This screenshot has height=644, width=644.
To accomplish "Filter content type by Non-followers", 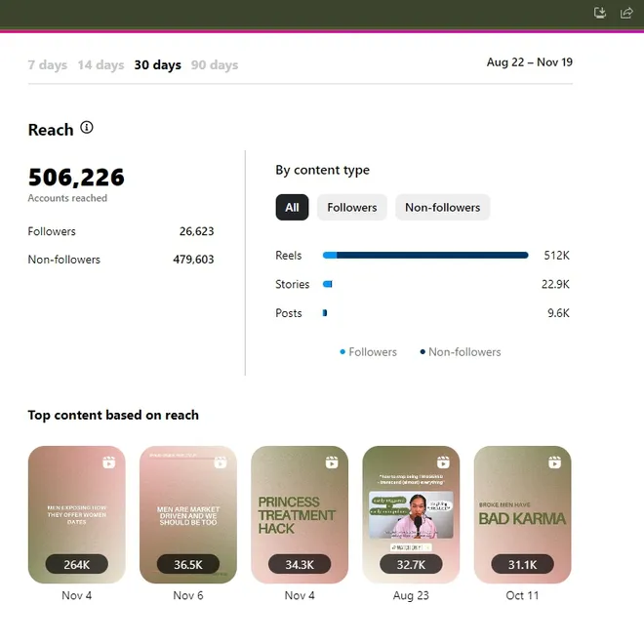I will point(443,208).
